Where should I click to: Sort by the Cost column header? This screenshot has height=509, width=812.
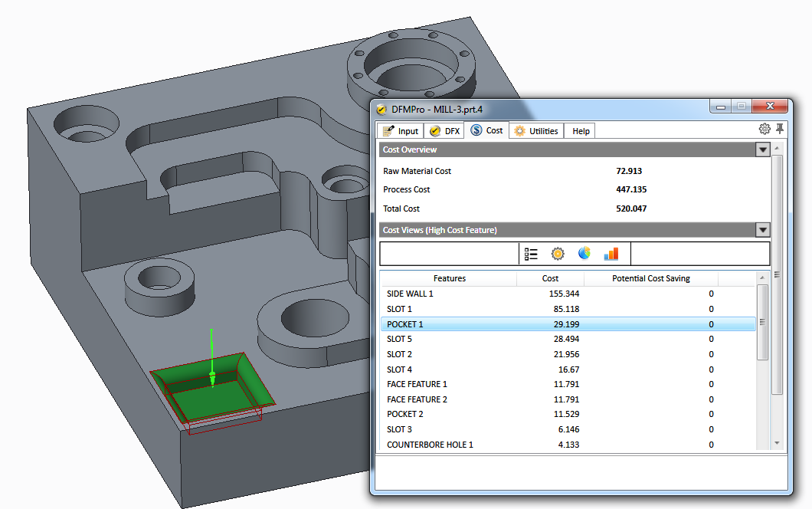point(550,278)
